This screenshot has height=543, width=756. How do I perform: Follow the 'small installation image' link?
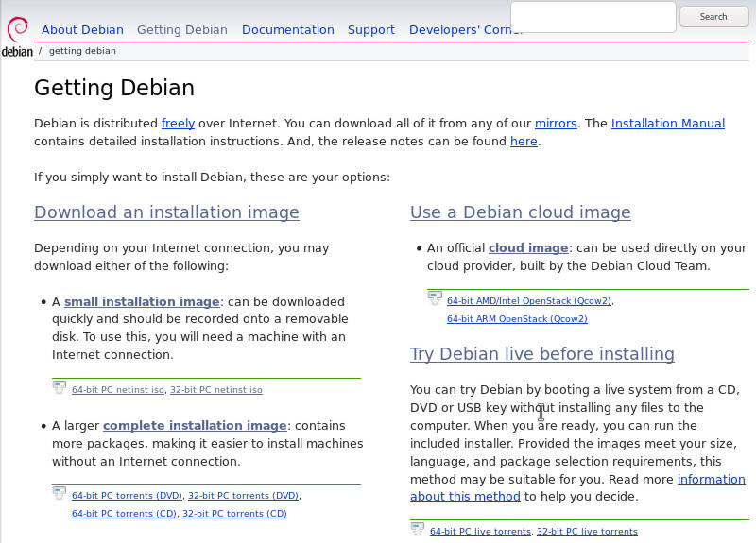[x=142, y=301]
